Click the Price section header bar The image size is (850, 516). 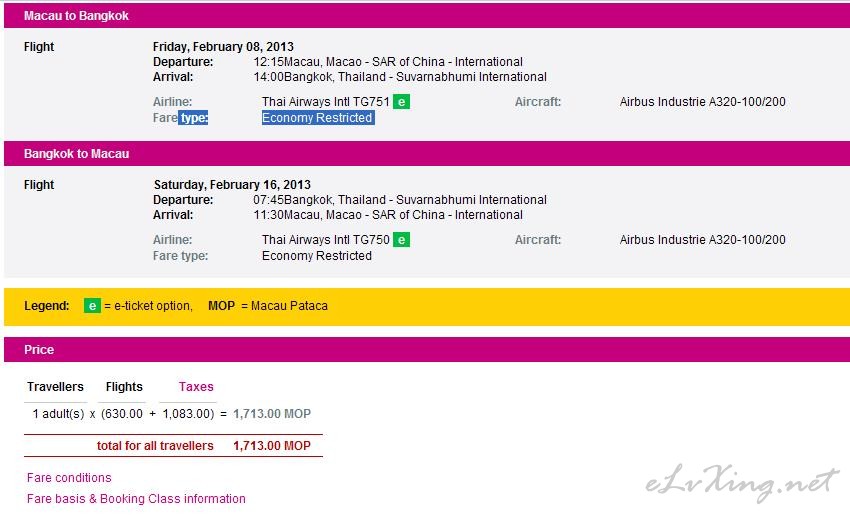pyautogui.click(x=427, y=350)
